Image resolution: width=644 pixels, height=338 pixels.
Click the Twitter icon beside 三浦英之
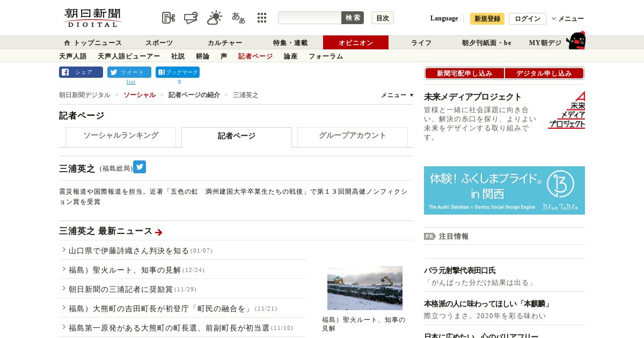coord(140,167)
